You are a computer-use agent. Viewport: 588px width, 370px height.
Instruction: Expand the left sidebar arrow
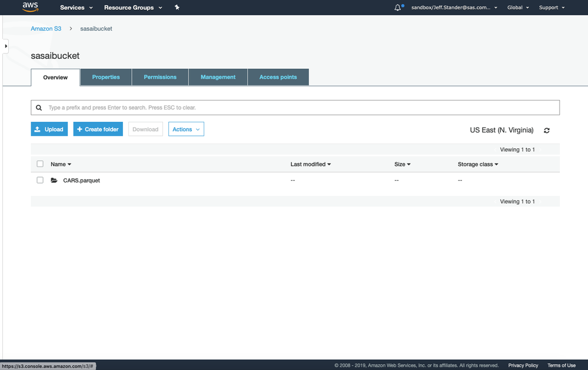click(6, 46)
